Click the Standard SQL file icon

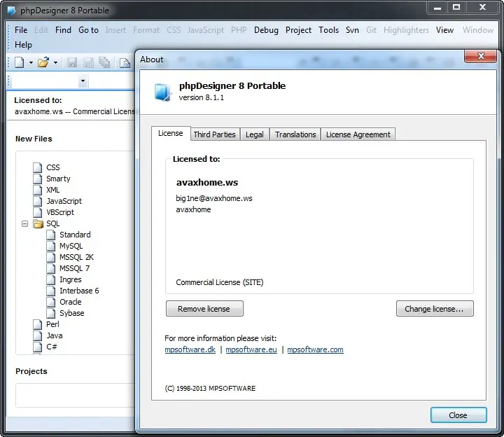[x=51, y=235]
